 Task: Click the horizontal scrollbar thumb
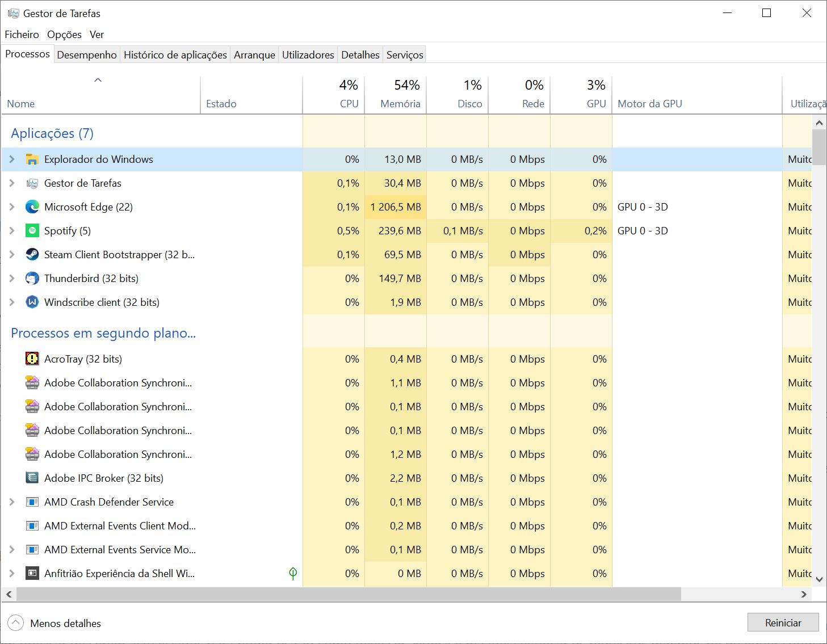pos(349,594)
